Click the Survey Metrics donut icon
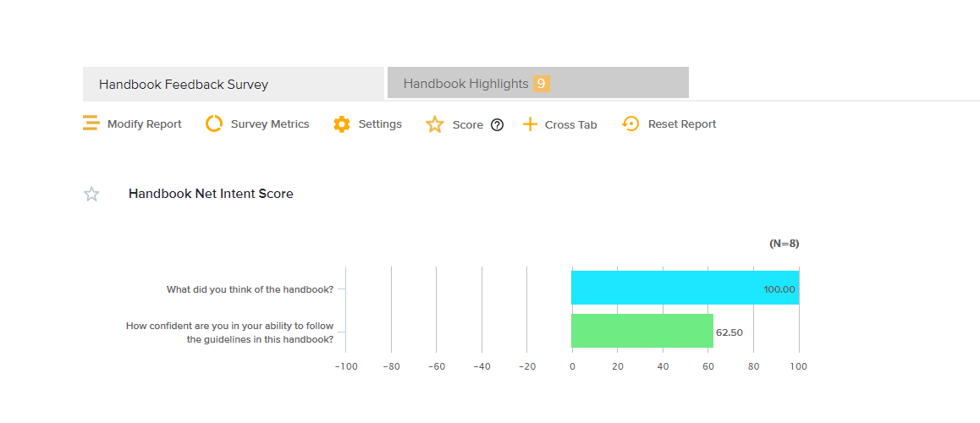 point(215,124)
